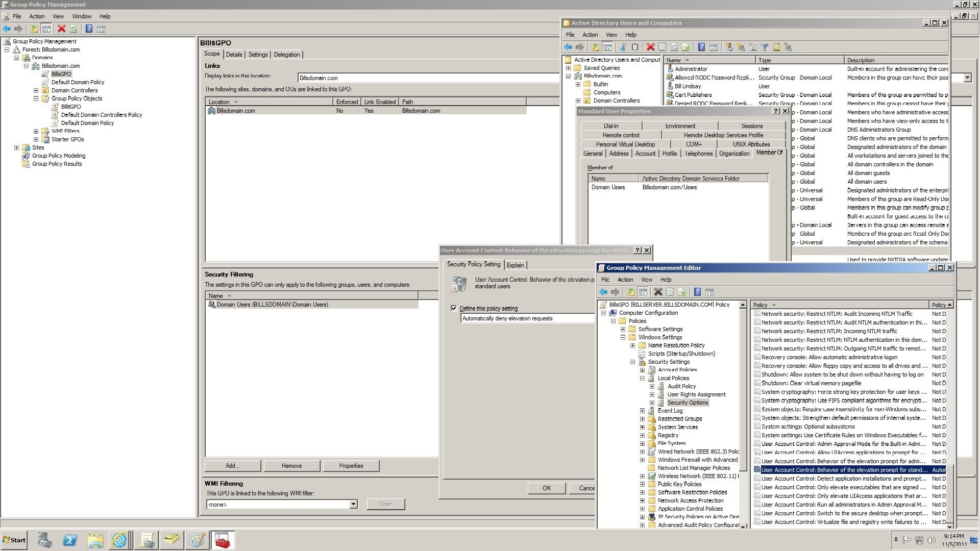Screen dimensions: 980x551
Task: Switch to Details tab of BillsGPO
Action: coord(234,55)
